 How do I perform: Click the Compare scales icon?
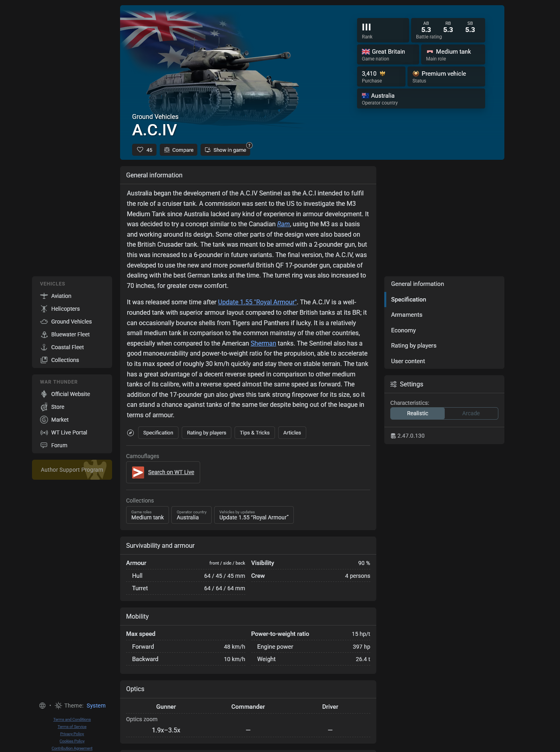click(167, 150)
